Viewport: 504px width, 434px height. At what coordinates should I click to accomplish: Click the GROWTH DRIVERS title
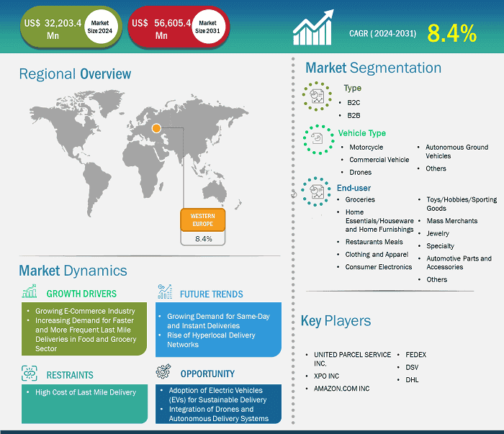tap(81, 294)
